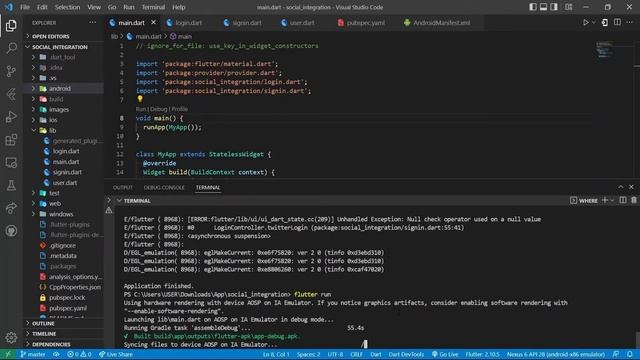Click errors and warnings count in status bar

[x=80, y=354]
